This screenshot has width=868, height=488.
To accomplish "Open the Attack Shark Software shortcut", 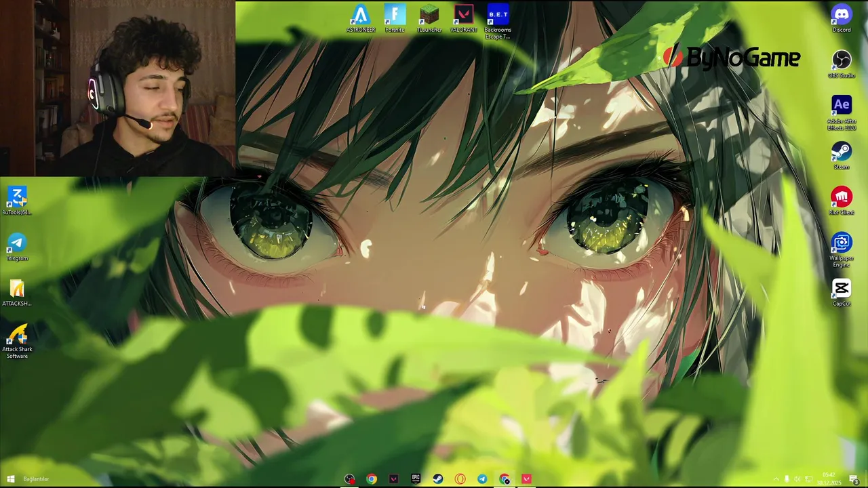I will [17, 341].
